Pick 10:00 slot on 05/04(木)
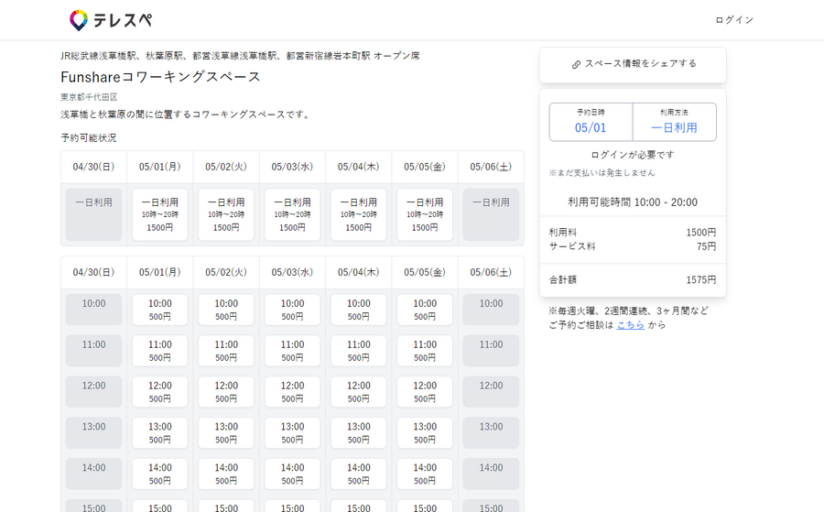This screenshot has height=512, width=824. coord(358,310)
